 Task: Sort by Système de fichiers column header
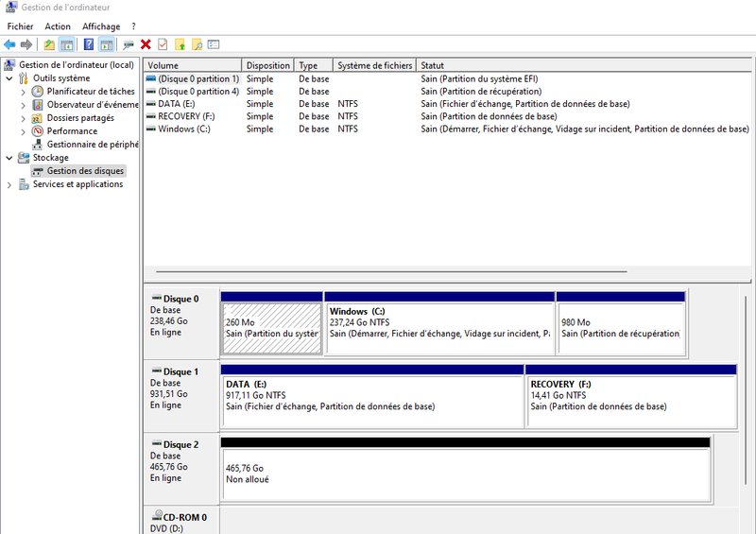pyautogui.click(x=374, y=65)
